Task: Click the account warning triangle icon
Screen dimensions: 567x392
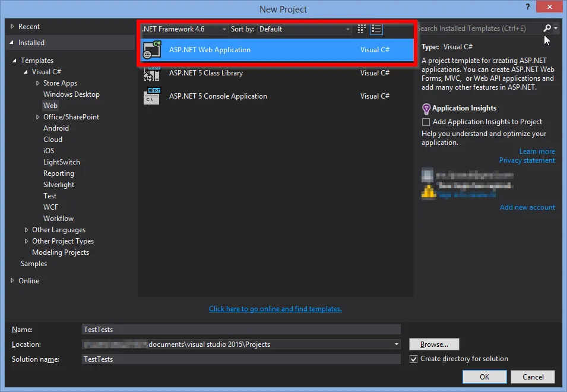Action: pyautogui.click(x=429, y=192)
